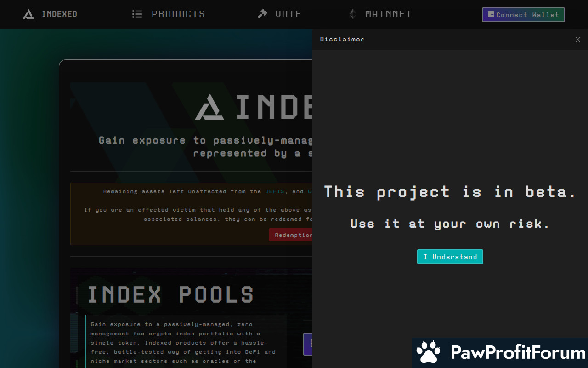Open the PRODUCTS menu
The image size is (588, 368).
pyautogui.click(x=178, y=14)
